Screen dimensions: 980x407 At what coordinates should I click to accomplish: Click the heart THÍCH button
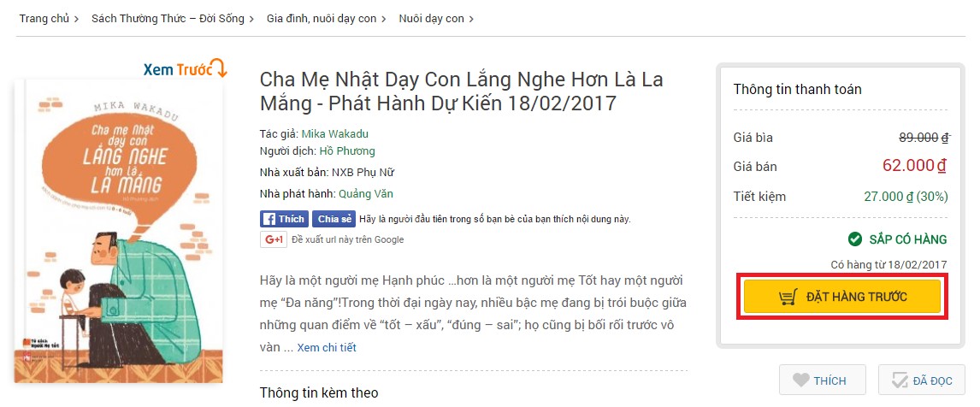point(823,380)
